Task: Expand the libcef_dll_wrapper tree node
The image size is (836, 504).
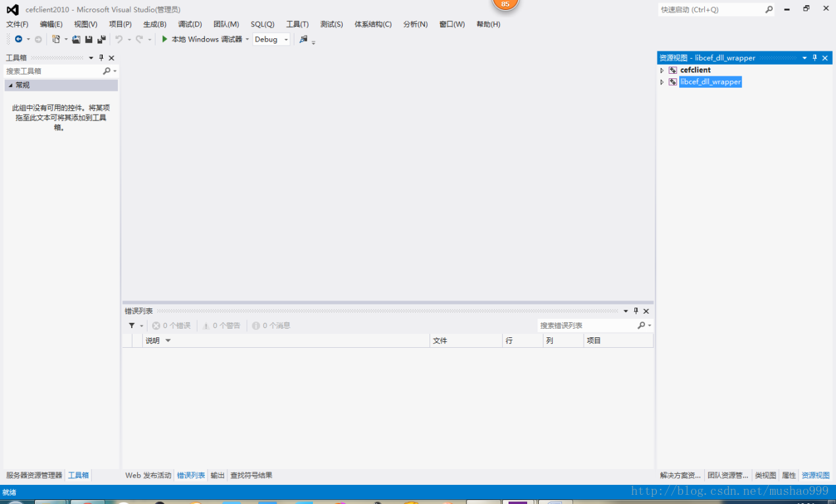Action: coord(662,82)
